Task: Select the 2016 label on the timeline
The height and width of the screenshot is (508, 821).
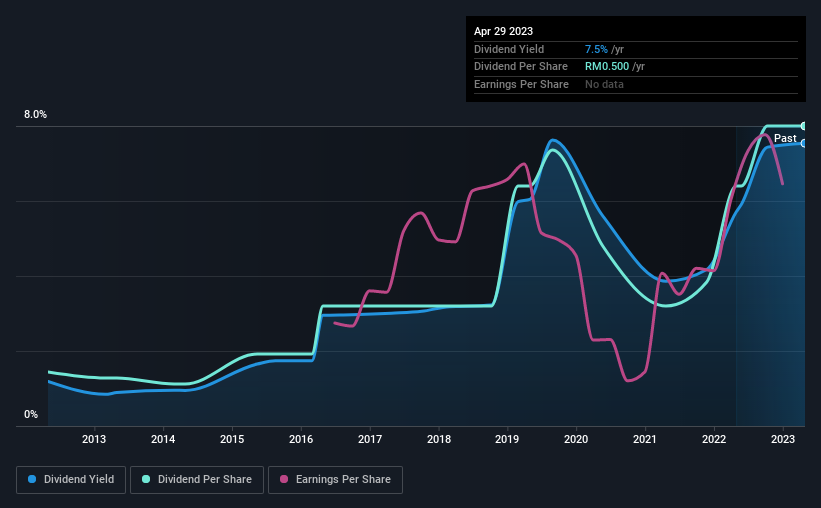Action: [301, 439]
